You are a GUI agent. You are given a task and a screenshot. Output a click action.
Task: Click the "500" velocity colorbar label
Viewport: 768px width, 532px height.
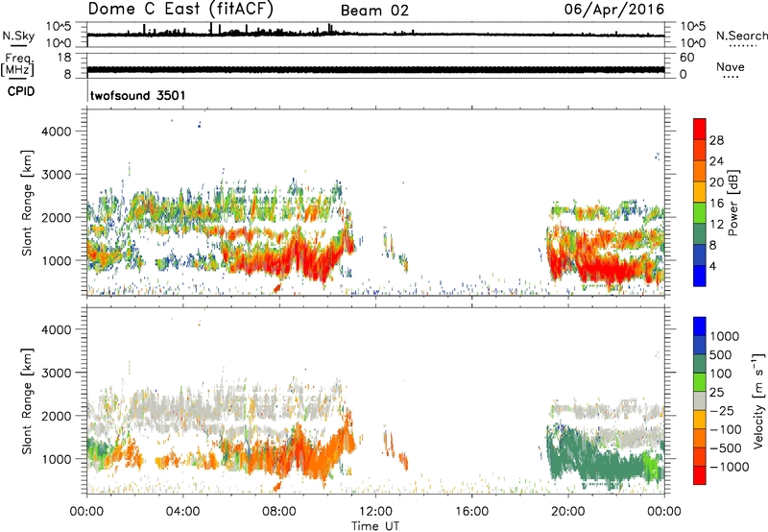tap(720, 355)
